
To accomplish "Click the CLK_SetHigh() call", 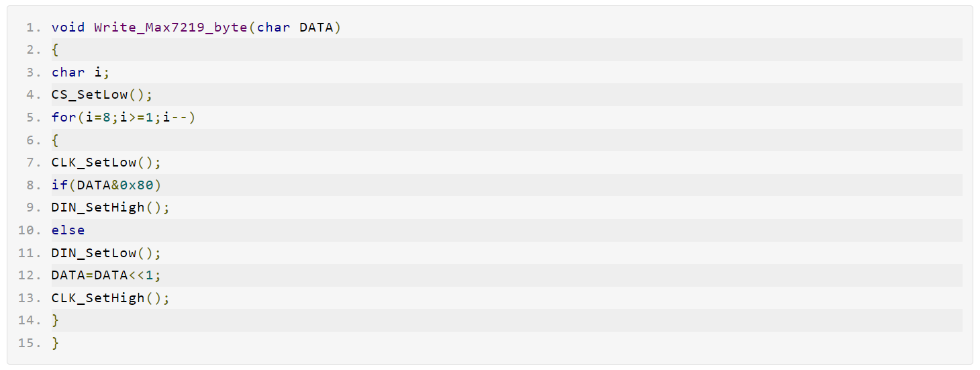I will [x=111, y=298].
